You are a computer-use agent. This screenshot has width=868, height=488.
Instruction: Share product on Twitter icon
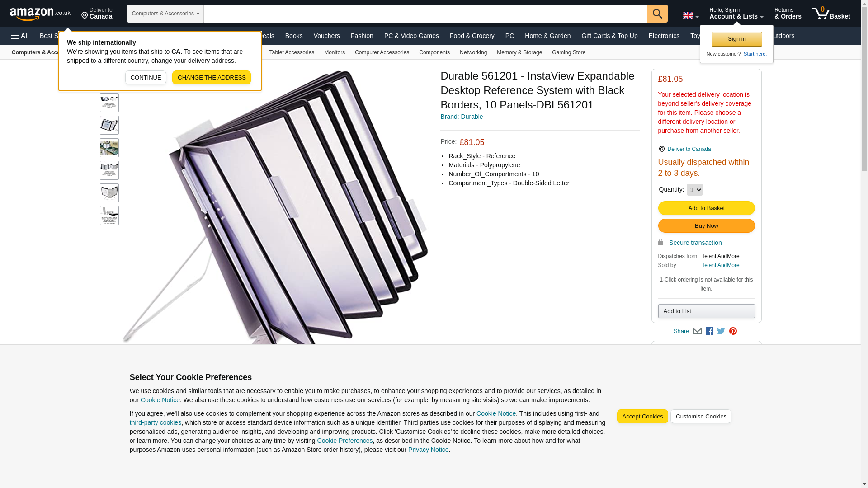tap(721, 331)
